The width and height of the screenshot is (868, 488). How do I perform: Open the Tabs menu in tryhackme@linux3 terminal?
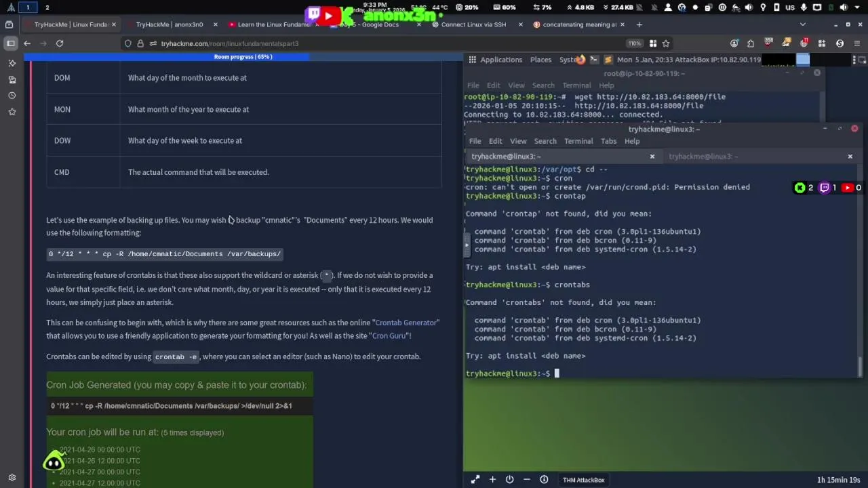pyautogui.click(x=608, y=141)
